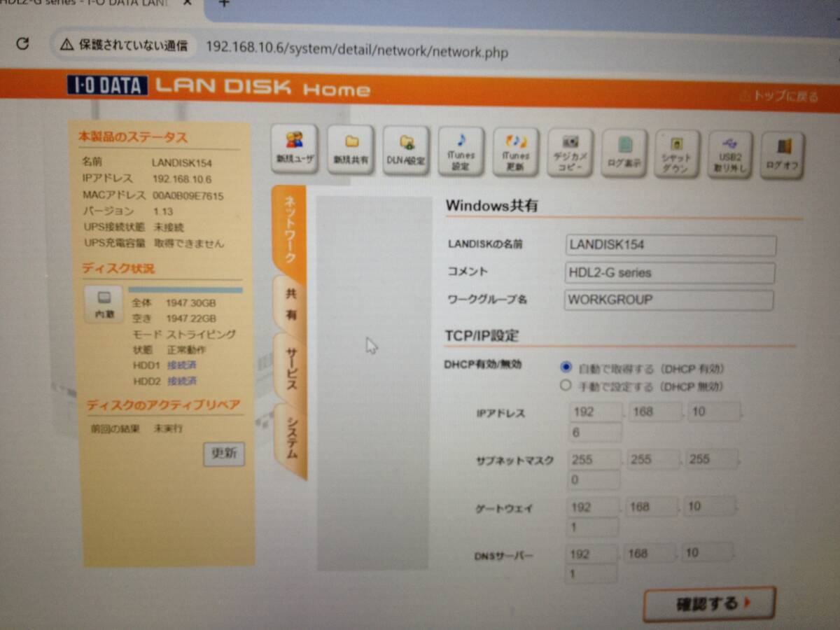
Task: Click DNSサーバー first octet field
Action: pos(592,554)
